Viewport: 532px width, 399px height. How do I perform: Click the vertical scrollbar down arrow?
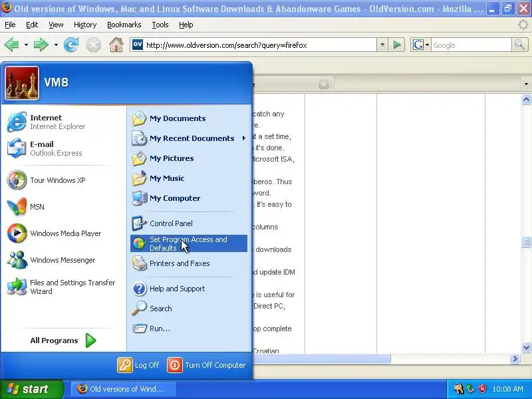(x=526, y=347)
